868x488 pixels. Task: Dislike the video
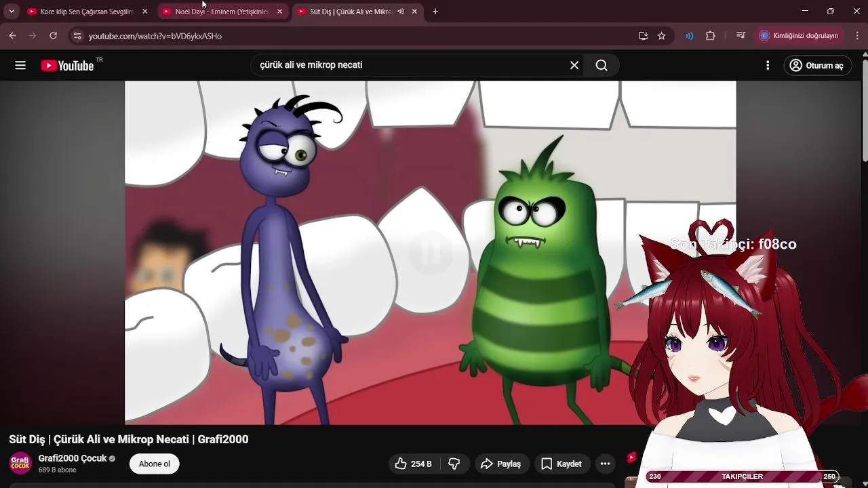(x=454, y=464)
